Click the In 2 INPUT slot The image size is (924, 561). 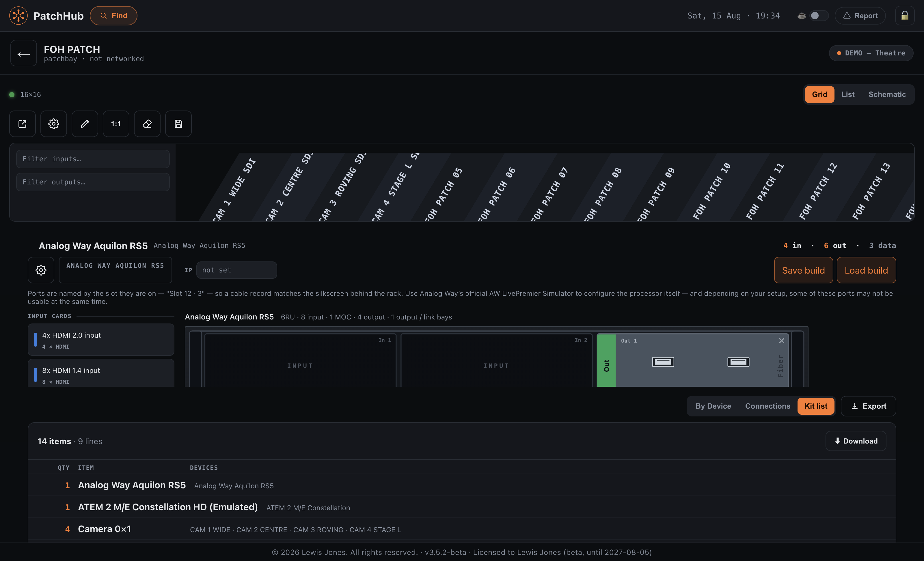pos(496,360)
